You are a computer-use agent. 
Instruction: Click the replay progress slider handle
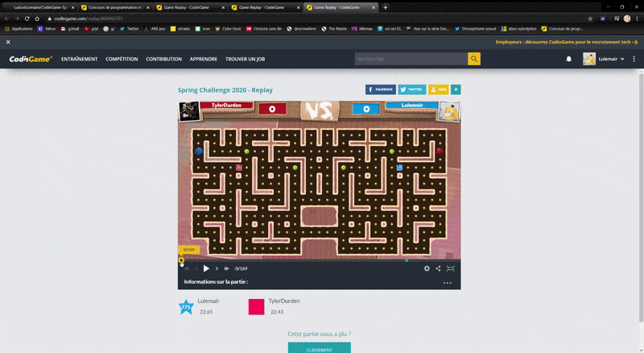(x=181, y=260)
